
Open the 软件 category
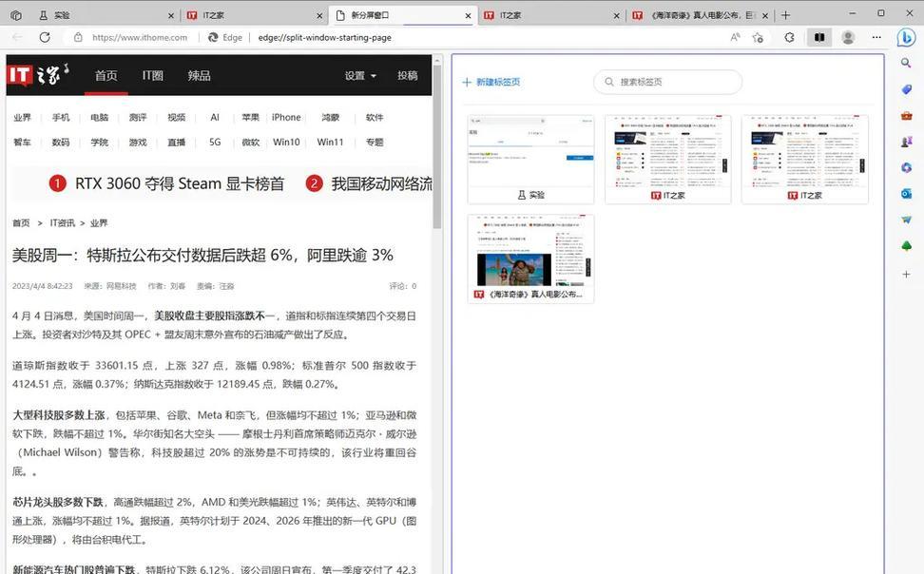[375, 117]
